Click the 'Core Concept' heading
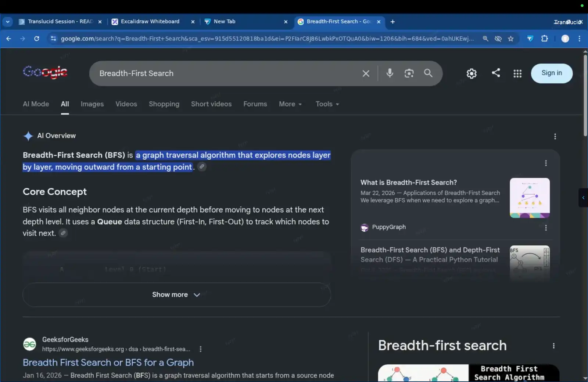Viewport: 588px width, 382px height. (x=55, y=192)
